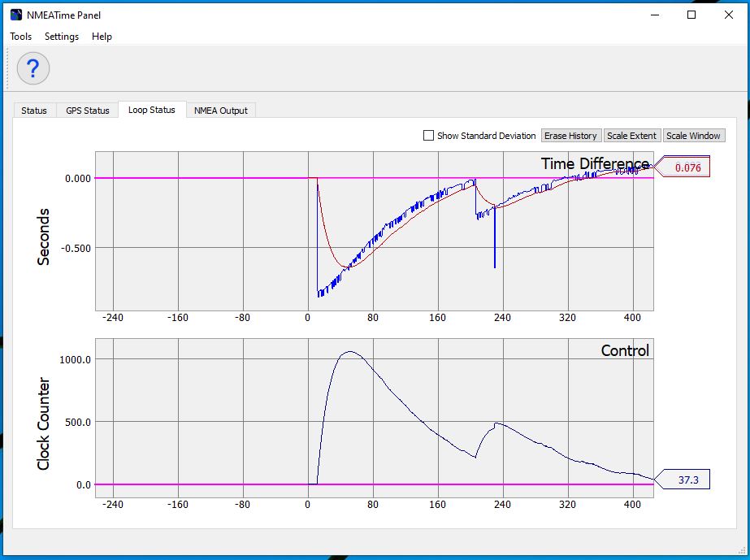The width and height of the screenshot is (750, 560).
Task: Maximize the NMEATime Panel window
Action: 691,15
